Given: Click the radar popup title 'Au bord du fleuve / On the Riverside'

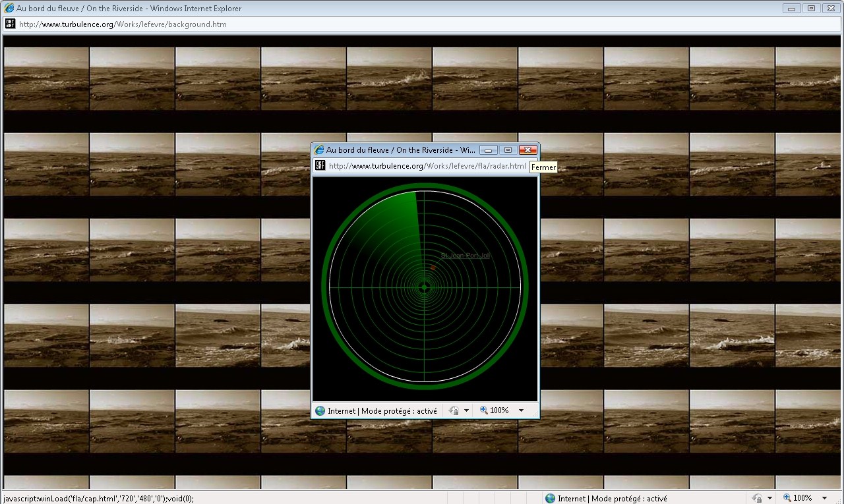Looking at the screenshot, I should (390, 150).
